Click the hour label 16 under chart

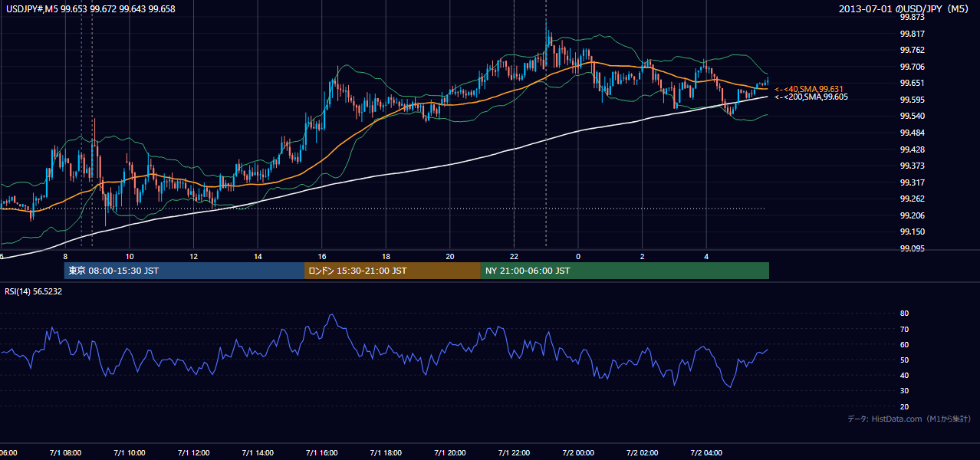(x=322, y=257)
